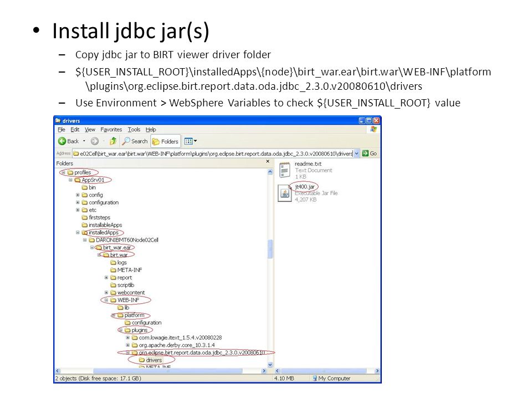This screenshot has height=399, width=532.
Task: Expand the config folder node
Action: click(78, 195)
